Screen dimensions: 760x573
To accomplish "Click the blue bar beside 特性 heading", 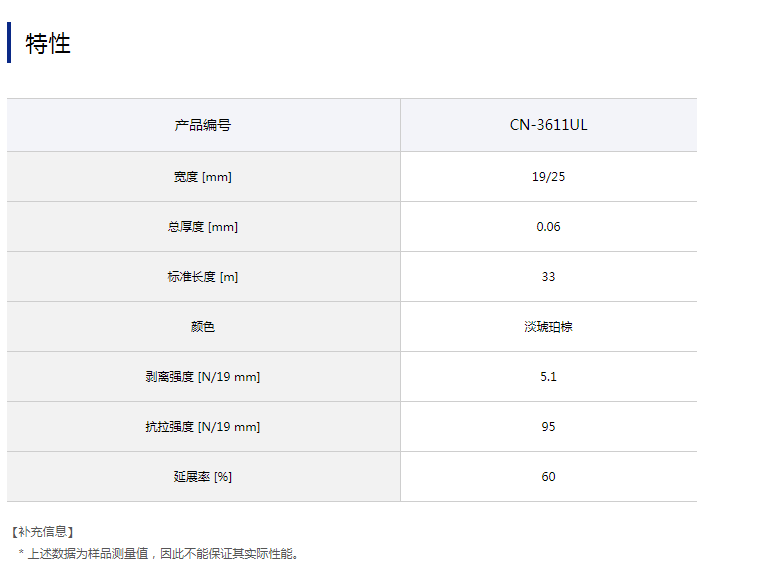I will point(9,43).
